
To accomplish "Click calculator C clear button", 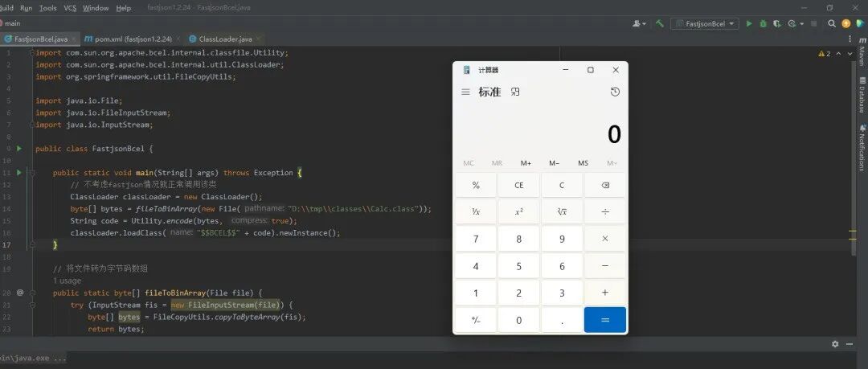I will point(562,185).
